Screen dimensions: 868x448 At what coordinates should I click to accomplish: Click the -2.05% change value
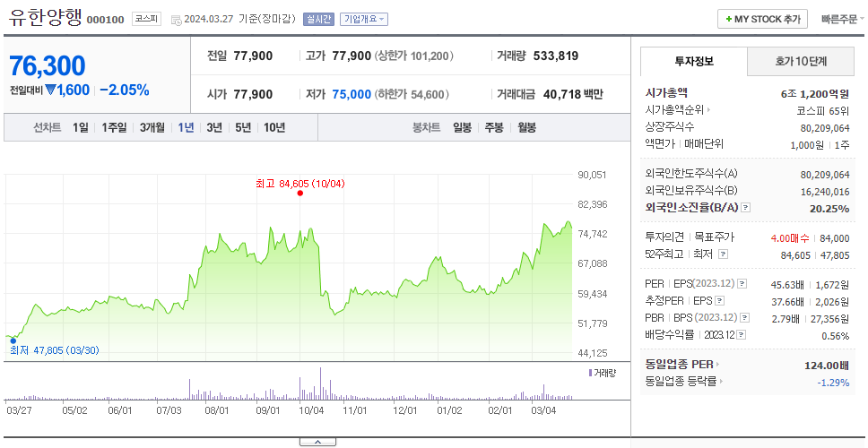click(x=125, y=90)
